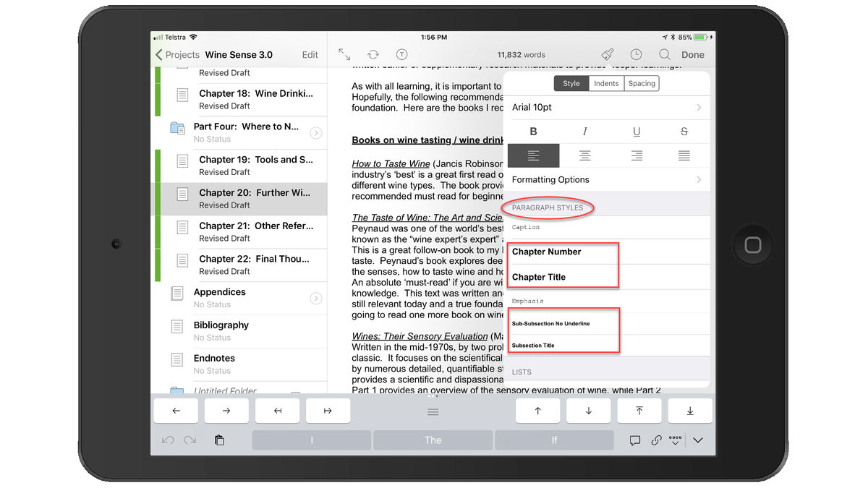
Task: Add a comment speech bubble icon
Action: pyautogui.click(x=635, y=440)
